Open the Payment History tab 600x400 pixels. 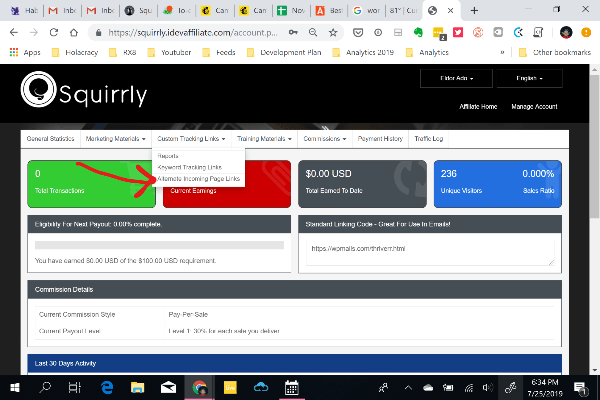click(380, 139)
